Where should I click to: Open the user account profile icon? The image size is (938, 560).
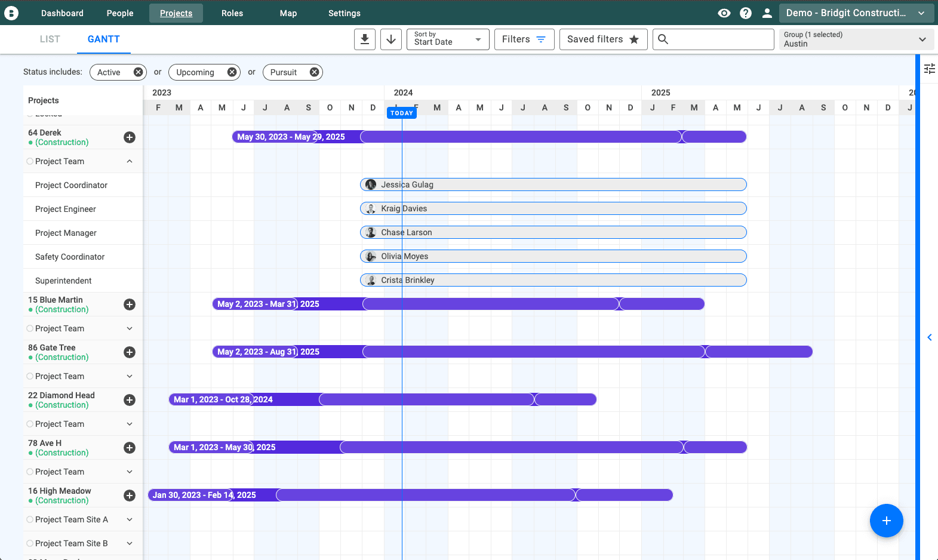(767, 13)
